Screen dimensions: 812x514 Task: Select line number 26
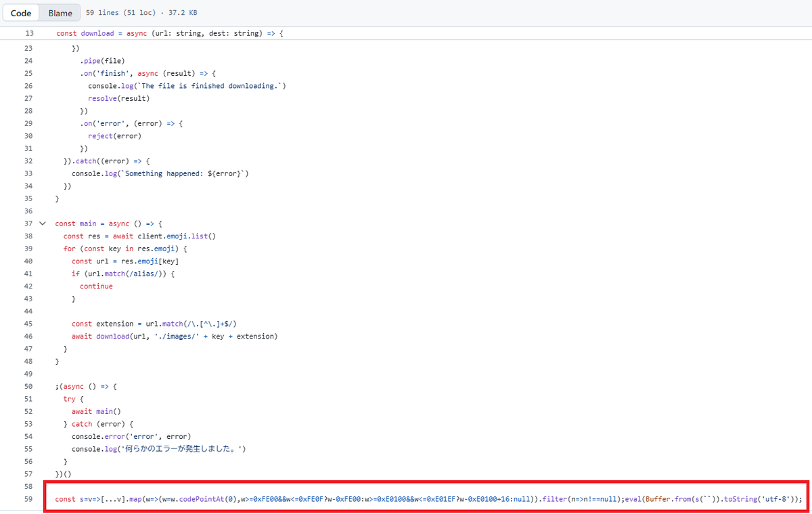tap(28, 86)
